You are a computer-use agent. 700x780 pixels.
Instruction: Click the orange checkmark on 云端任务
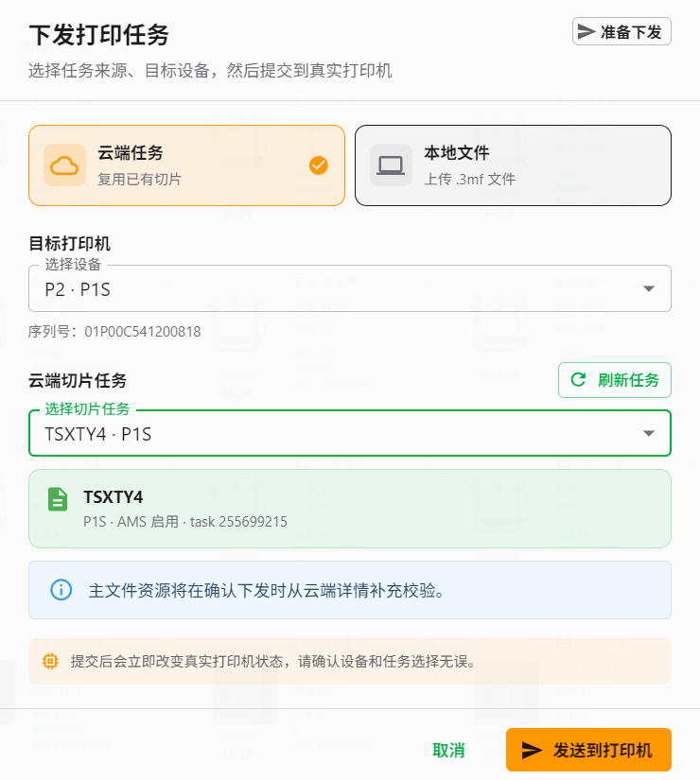coord(319,165)
